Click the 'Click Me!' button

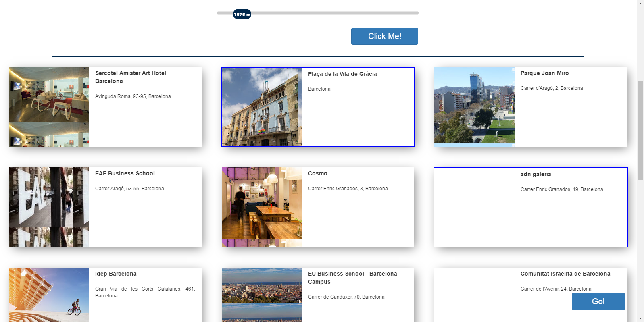[x=384, y=36]
